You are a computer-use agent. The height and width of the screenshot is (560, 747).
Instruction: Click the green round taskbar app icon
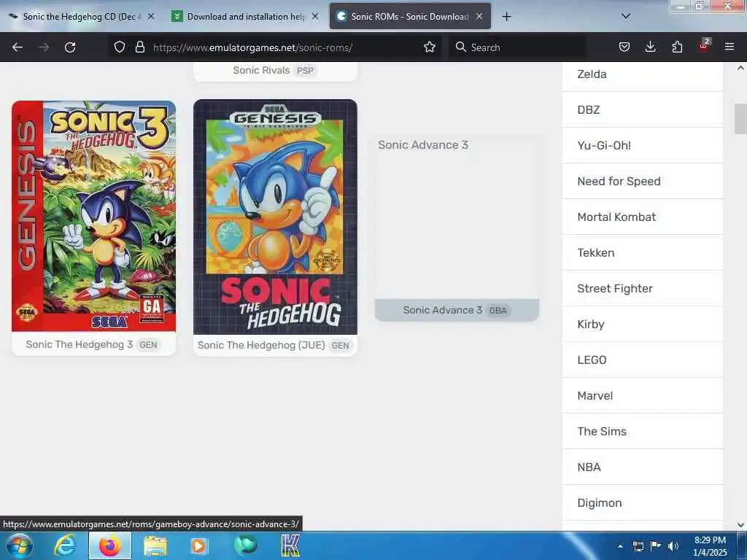[x=245, y=545]
